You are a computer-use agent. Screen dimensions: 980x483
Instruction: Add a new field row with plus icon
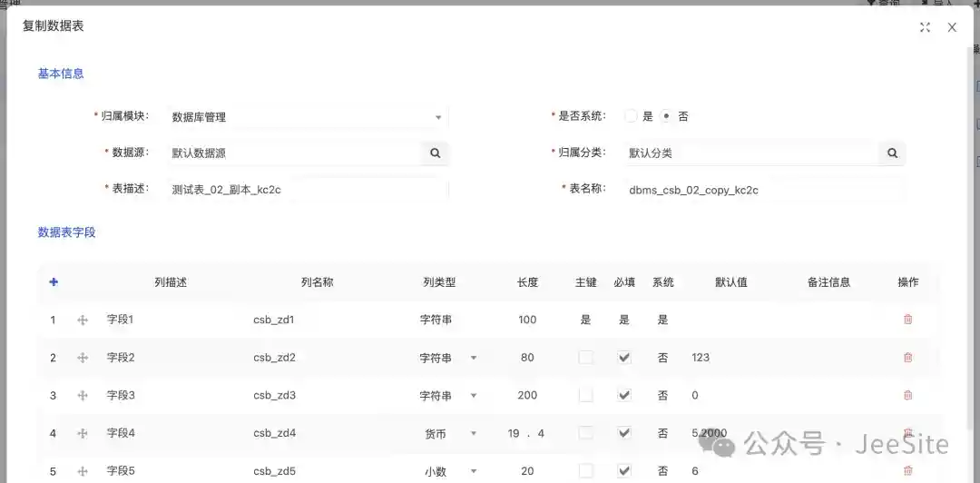[54, 282]
